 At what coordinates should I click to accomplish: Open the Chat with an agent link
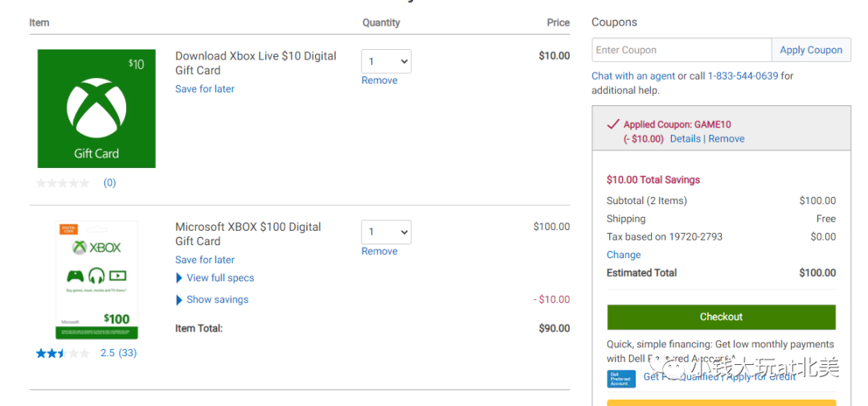point(633,76)
